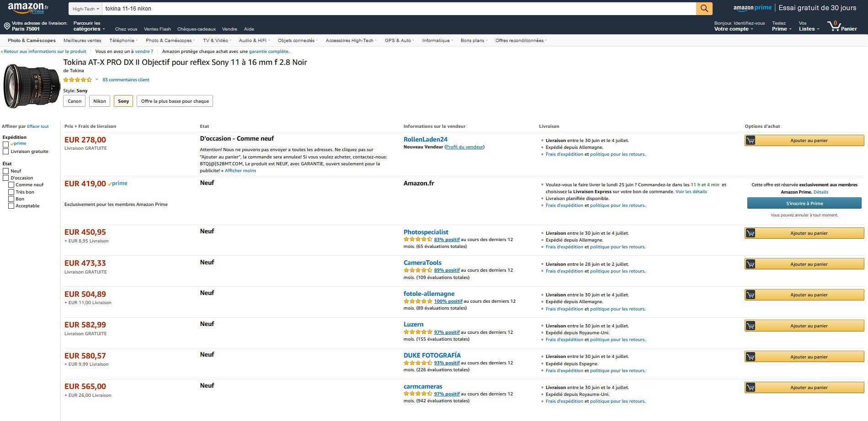868x421 pixels.
Task: Open the Testez Prime dropdown
Action: (x=781, y=26)
